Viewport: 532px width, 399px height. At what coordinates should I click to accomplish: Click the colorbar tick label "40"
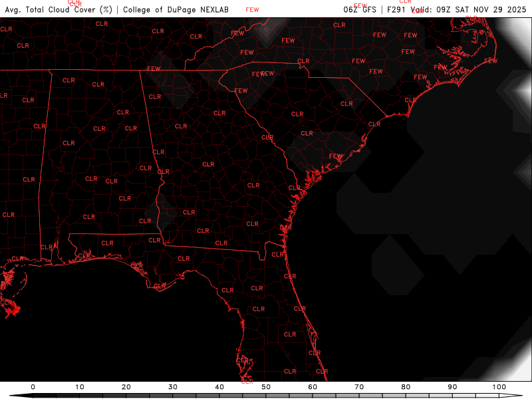(219, 387)
